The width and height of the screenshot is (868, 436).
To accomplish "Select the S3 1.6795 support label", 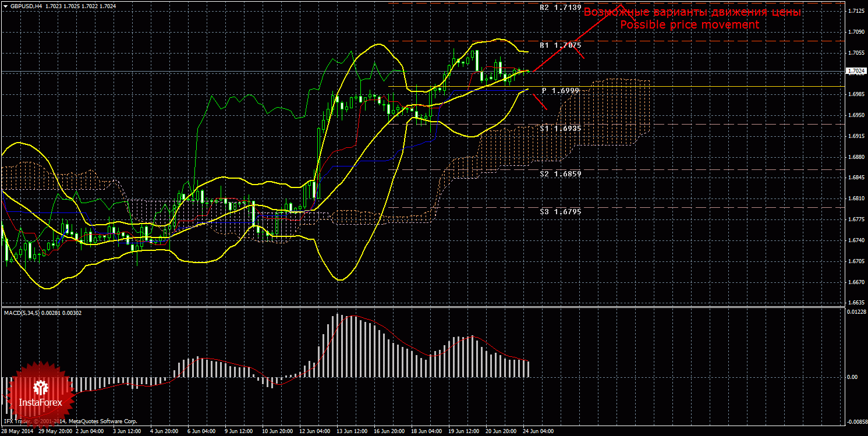I will 560,212.
